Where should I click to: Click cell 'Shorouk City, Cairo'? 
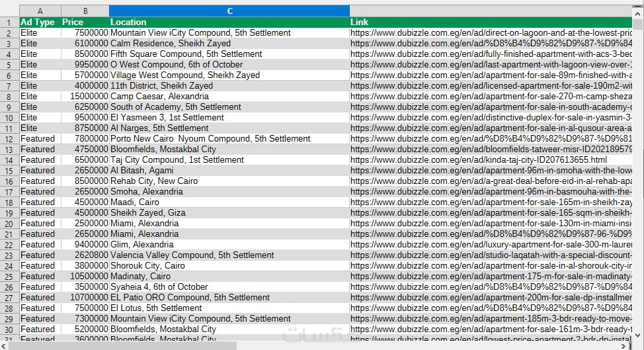tap(229, 266)
